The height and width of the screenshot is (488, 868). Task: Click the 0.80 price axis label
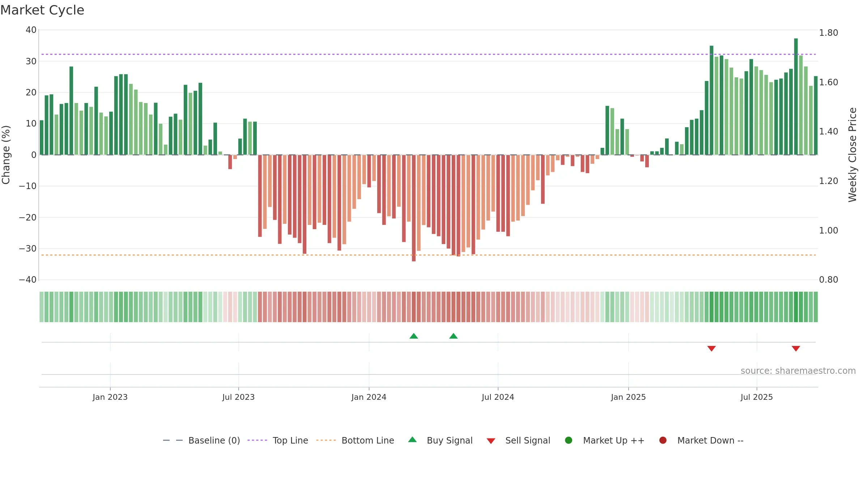pos(829,280)
